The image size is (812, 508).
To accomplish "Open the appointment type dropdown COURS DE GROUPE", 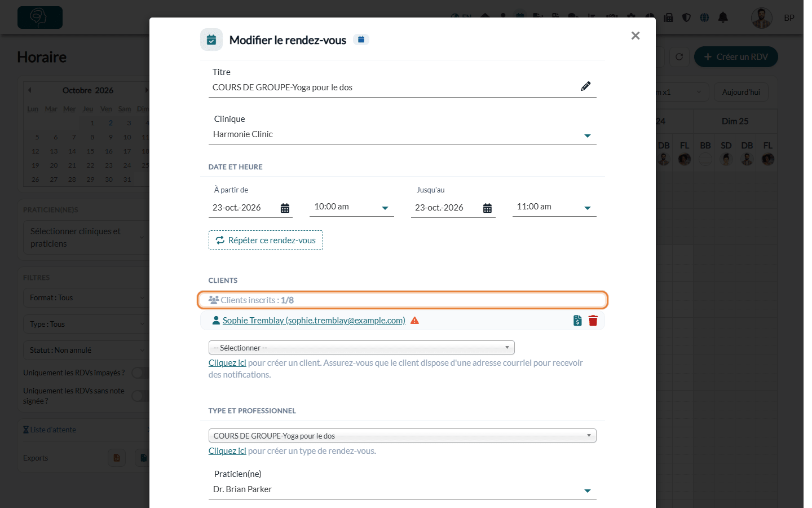I will coord(403,436).
